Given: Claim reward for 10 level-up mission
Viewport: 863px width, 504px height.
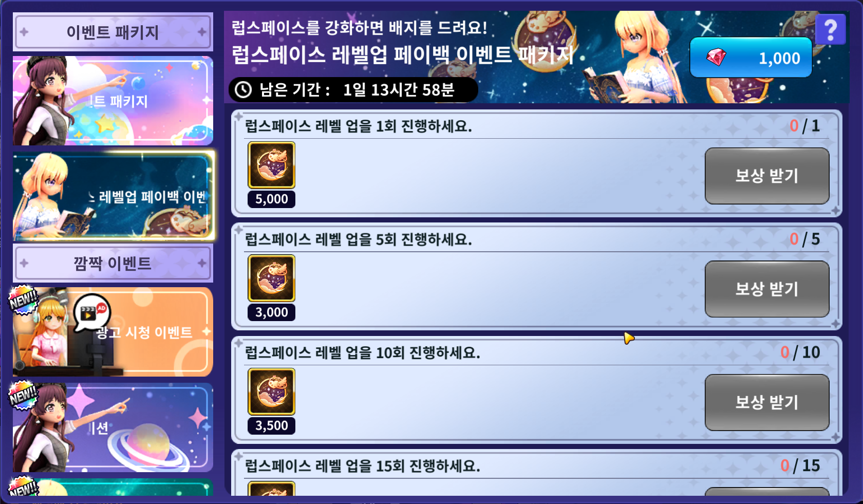Looking at the screenshot, I should (x=767, y=402).
